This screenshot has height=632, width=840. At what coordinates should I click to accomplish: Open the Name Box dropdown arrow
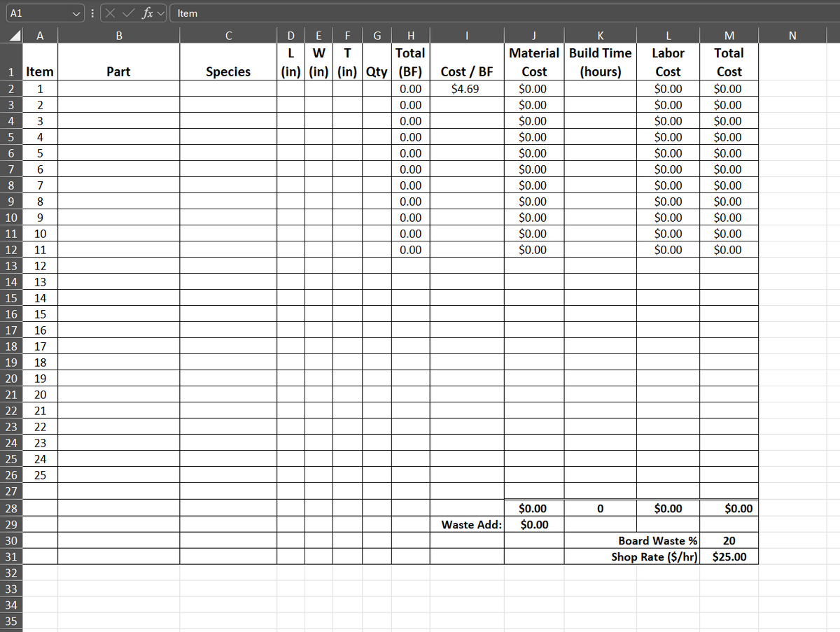click(x=76, y=13)
